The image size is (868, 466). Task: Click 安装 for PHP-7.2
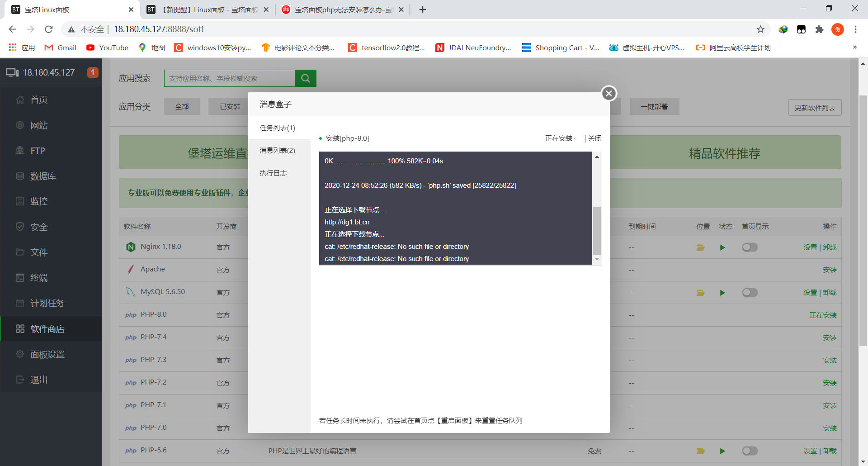[830, 383]
